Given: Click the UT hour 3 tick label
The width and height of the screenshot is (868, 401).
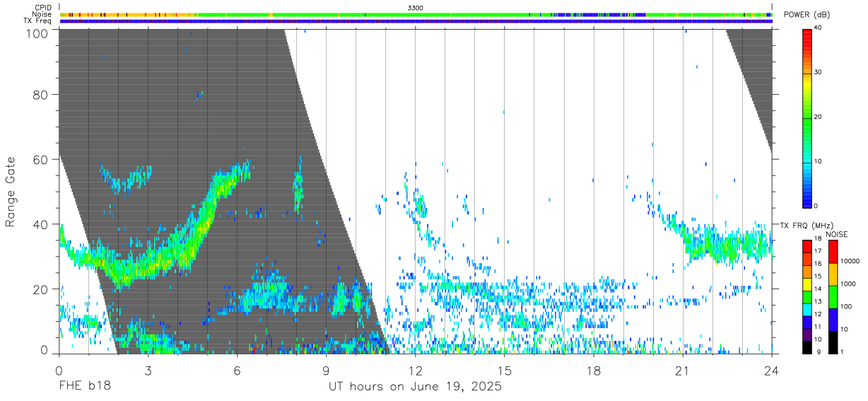Looking at the screenshot, I should pos(148,370).
